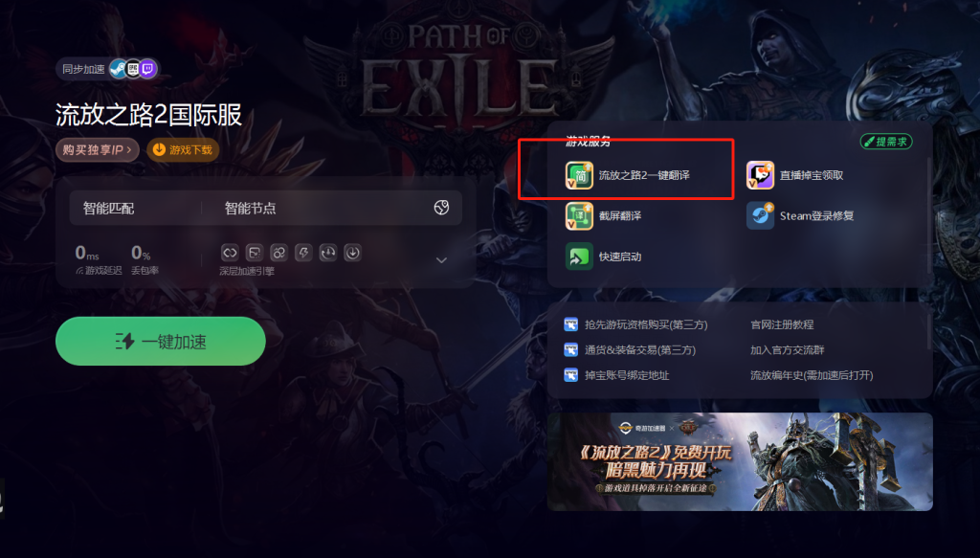Click the 快速启动 quick launch icon
Screen dimensions: 980x558
(x=579, y=257)
